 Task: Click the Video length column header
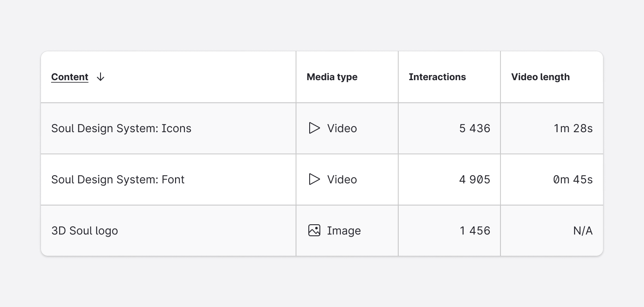pyautogui.click(x=540, y=77)
